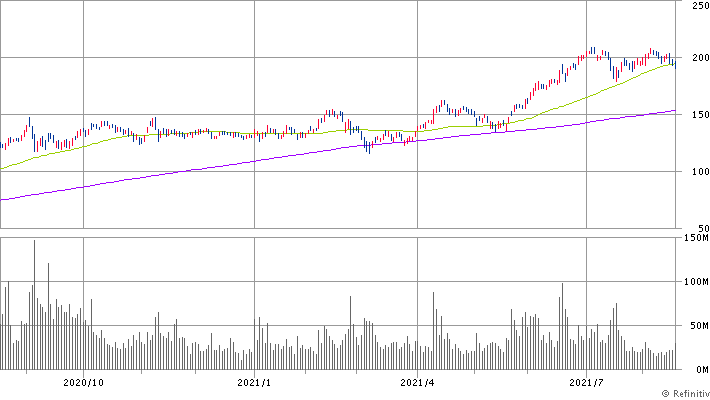This screenshot has width=710, height=400.
Task: Click the 250 price axis label
Action: 700,5
